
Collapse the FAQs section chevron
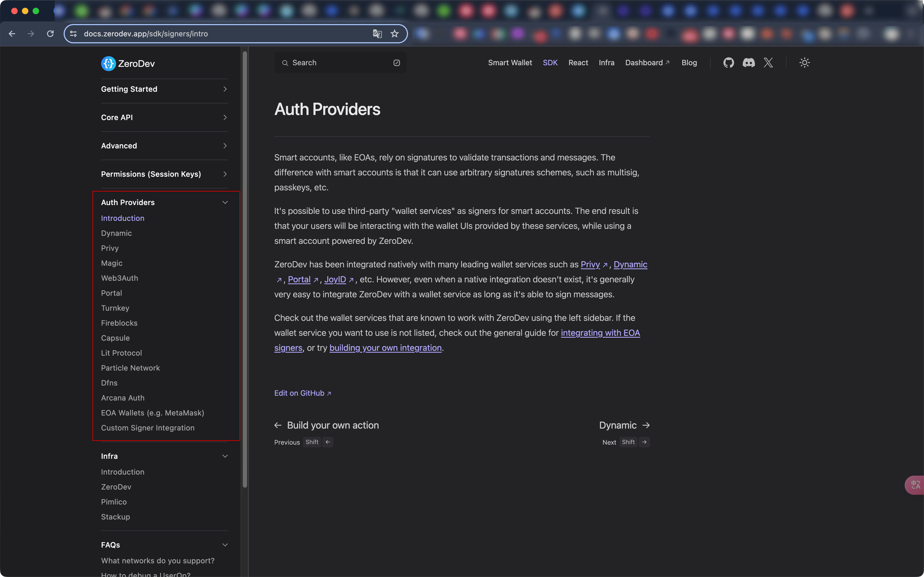tap(225, 545)
